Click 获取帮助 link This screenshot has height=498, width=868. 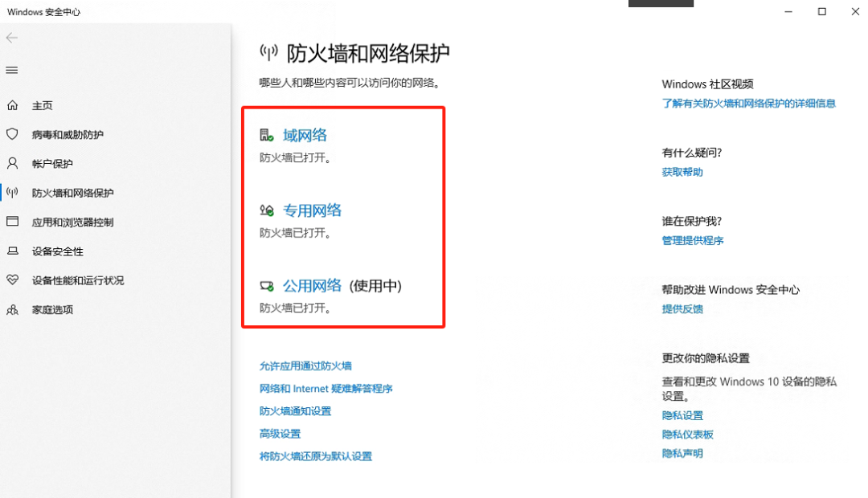coord(682,172)
